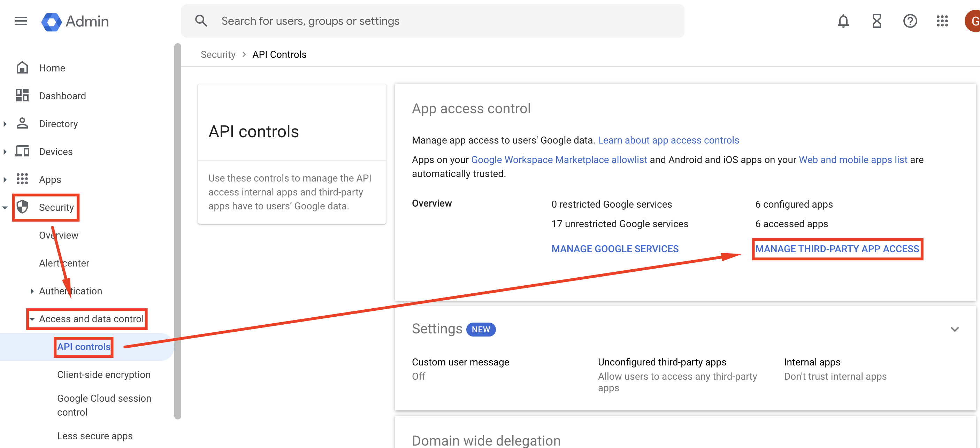Expand the Settings panel chevron
This screenshot has height=448, width=980.
point(954,329)
